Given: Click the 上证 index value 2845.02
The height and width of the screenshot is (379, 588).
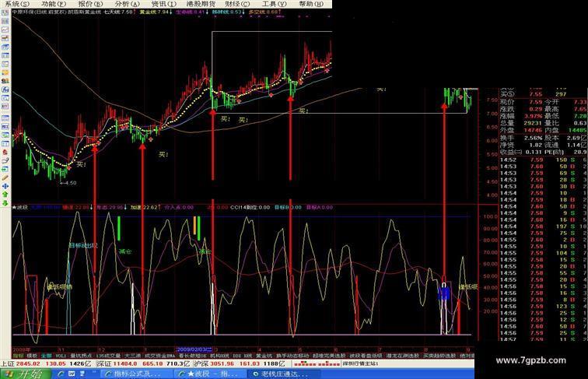Looking at the screenshot, I should [x=28, y=363].
